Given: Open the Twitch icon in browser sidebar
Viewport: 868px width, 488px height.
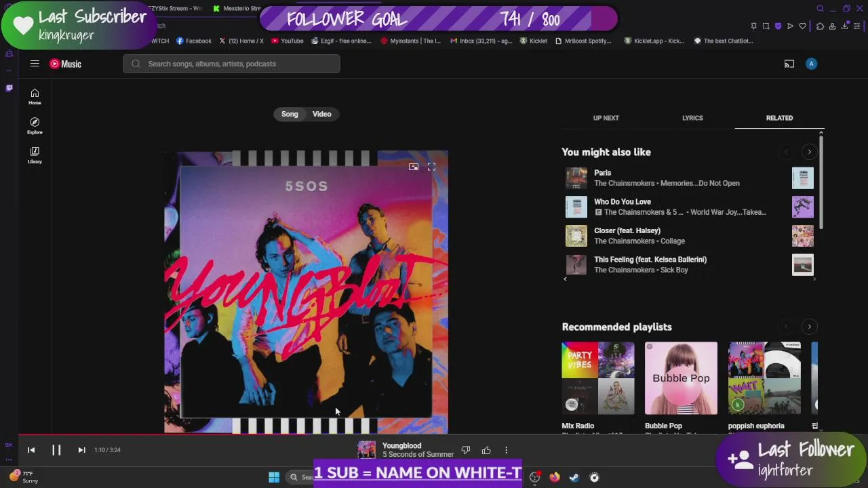Looking at the screenshot, I should pyautogui.click(x=9, y=87).
